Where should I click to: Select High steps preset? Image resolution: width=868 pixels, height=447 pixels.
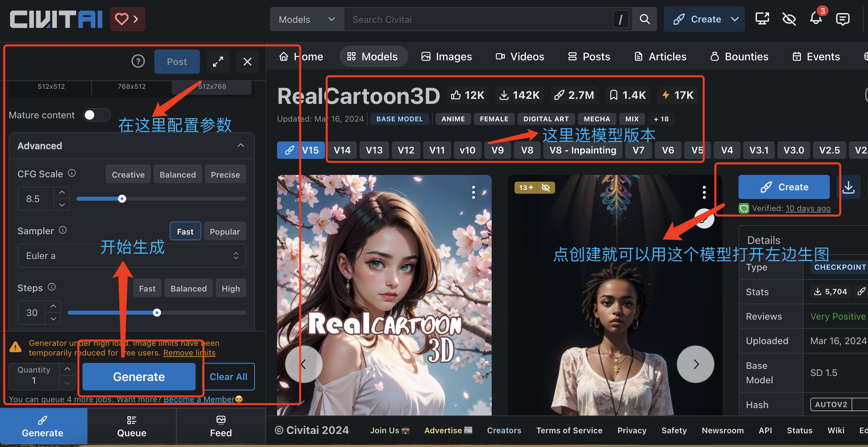[x=231, y=288]
